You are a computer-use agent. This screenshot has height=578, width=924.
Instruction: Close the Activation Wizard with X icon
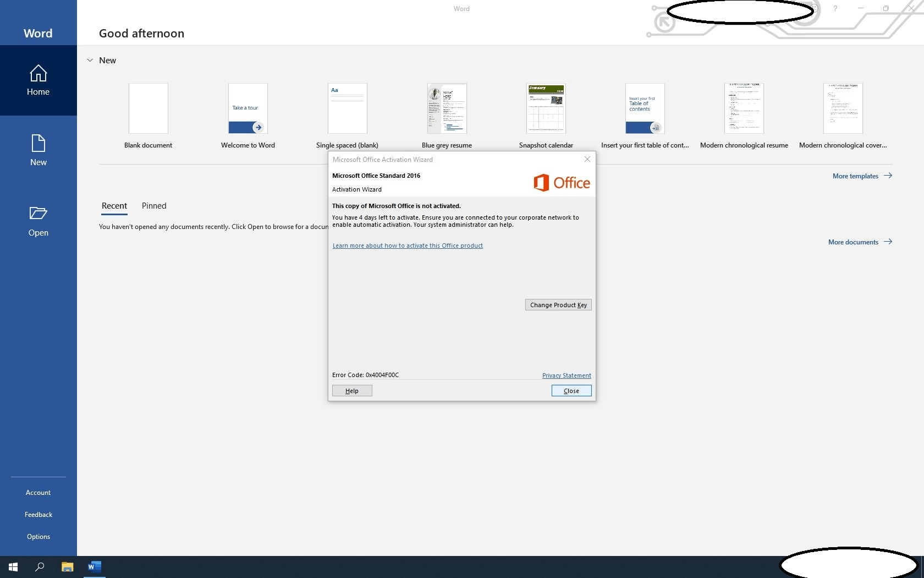tap(587, 159)
